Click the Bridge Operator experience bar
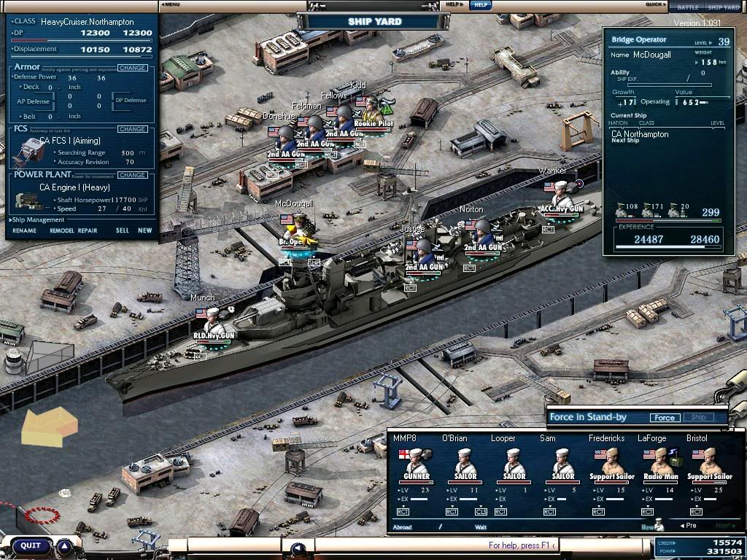Screen dimensions: 747x560 click(x=668, y=247)
